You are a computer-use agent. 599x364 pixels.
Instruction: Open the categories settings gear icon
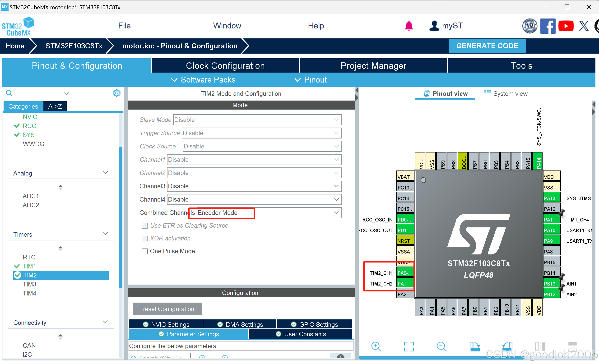(x=117, y=93)
